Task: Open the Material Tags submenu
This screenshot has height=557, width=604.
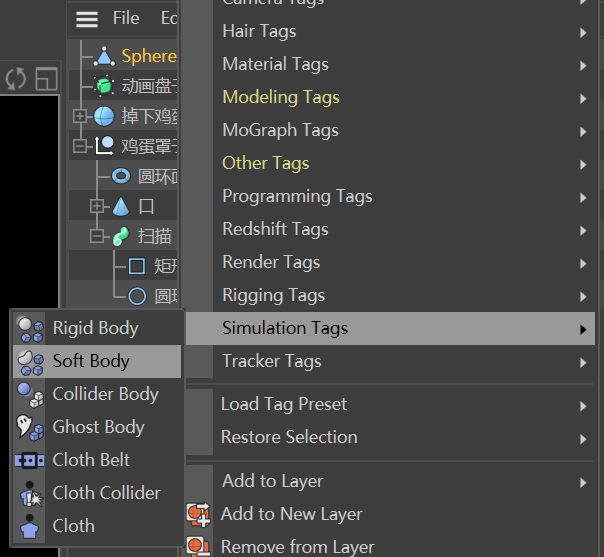Action: point(390,65)
